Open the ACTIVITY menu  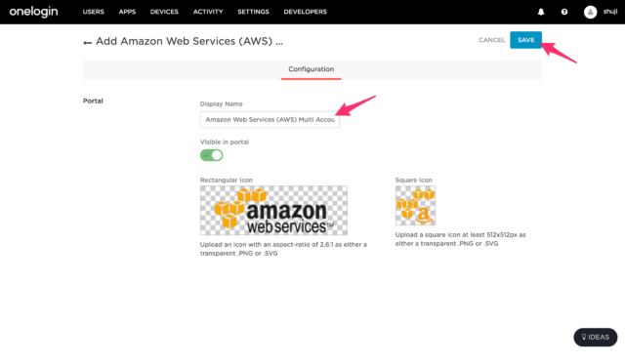(x=208, y=12)
